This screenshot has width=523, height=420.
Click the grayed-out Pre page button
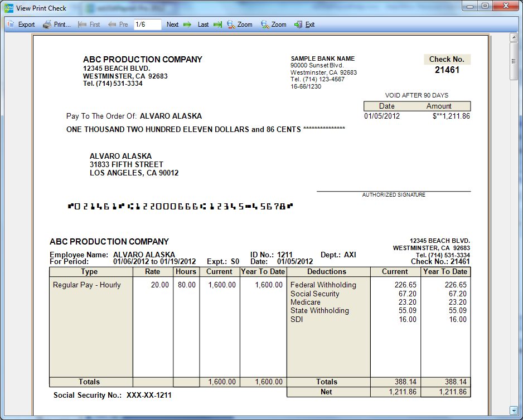pyautogui.click(x=118, y=25)
